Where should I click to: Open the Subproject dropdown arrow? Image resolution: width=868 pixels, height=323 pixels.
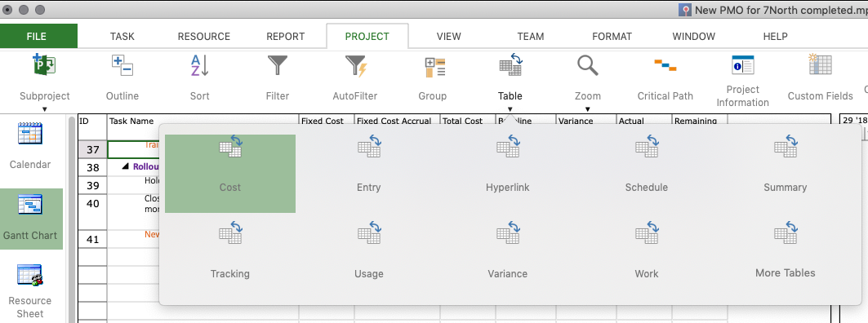(45, 109)
